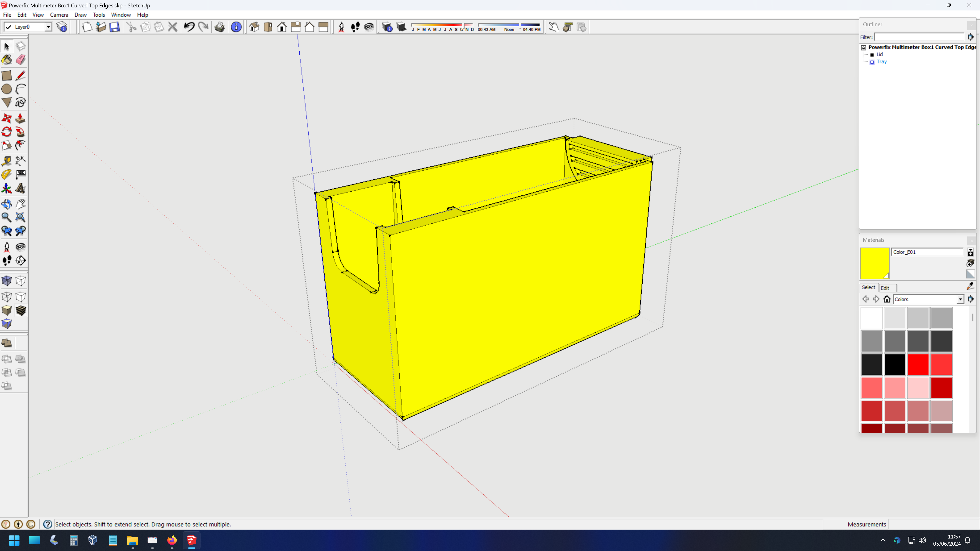Select the Tape Measure tool

point(7,161)
